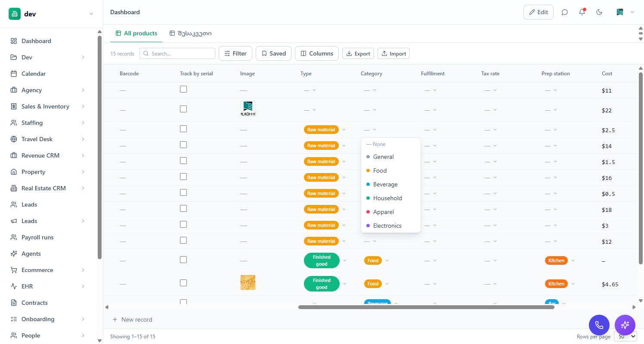Click the Search records input field
The width and height of the screenshot is (644, 344).
pos(177,53)
